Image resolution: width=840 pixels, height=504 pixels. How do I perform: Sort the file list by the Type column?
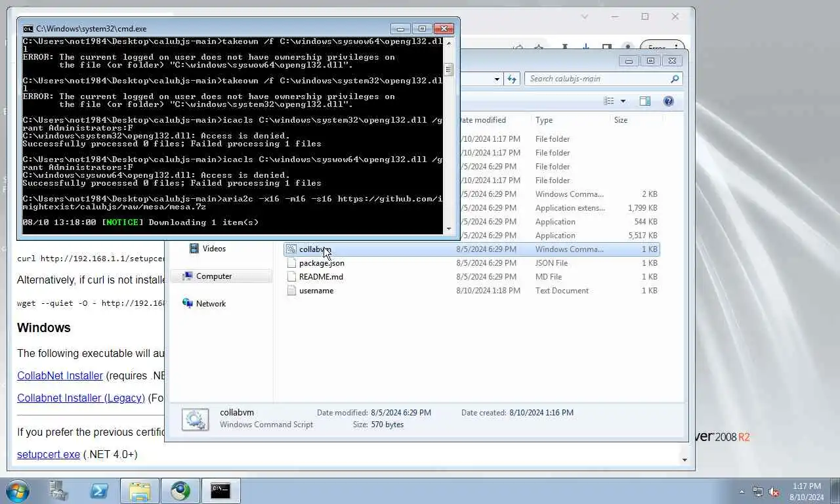pyautogui.click(x=570, y=120)
